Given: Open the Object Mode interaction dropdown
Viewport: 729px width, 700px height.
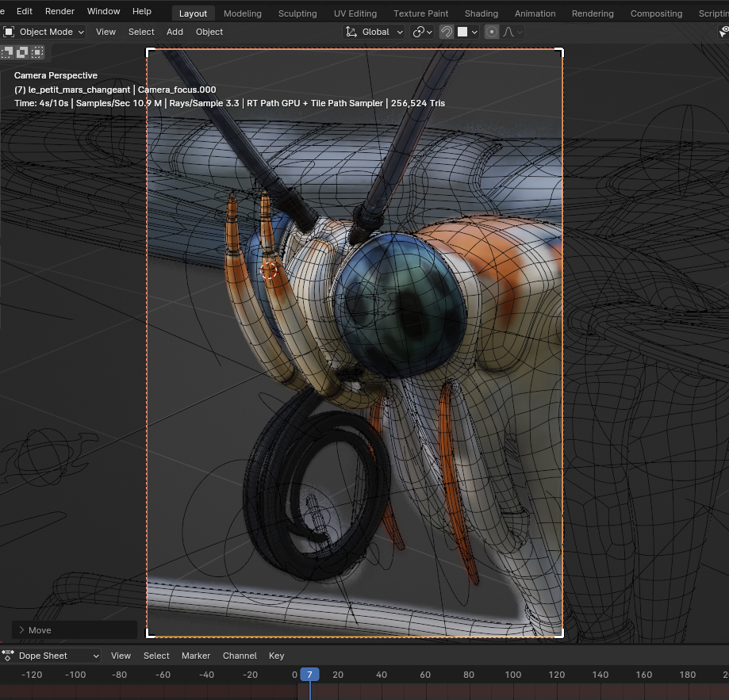Looking at the screenshot, I should click(44, 32).
